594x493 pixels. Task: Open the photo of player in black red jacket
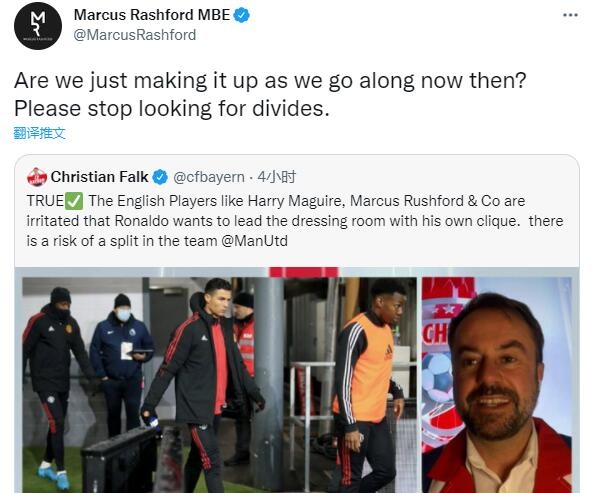153,385
